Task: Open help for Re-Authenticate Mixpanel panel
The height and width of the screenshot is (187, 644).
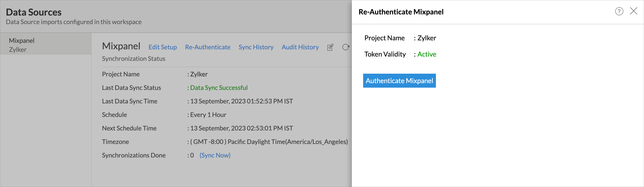Action: point(619,11)
